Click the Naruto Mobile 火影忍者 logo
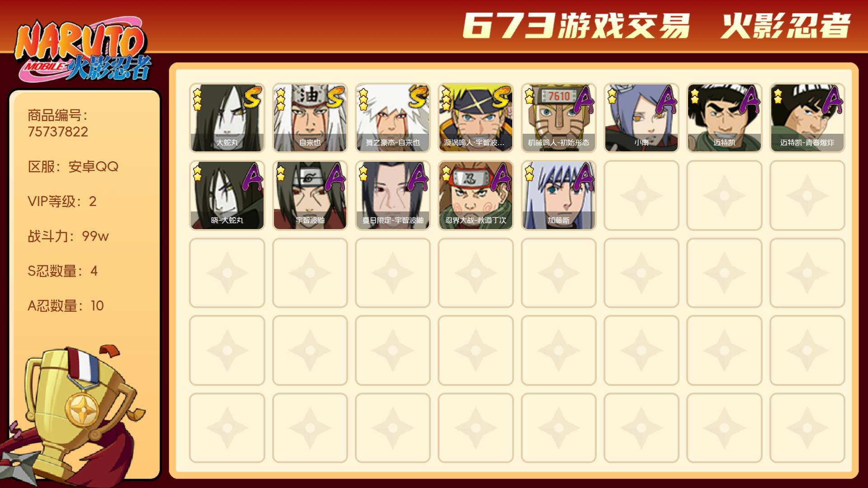Image resolution: width=868 pixels, height=488 pixels. pos(83,50)
